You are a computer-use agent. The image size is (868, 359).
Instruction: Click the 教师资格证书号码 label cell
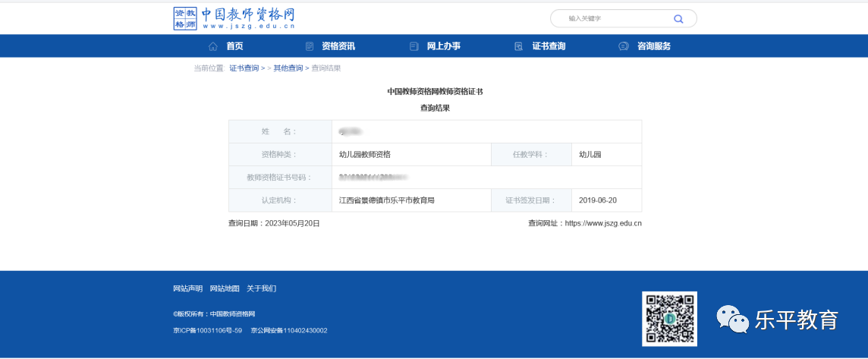tap(280, 178)
